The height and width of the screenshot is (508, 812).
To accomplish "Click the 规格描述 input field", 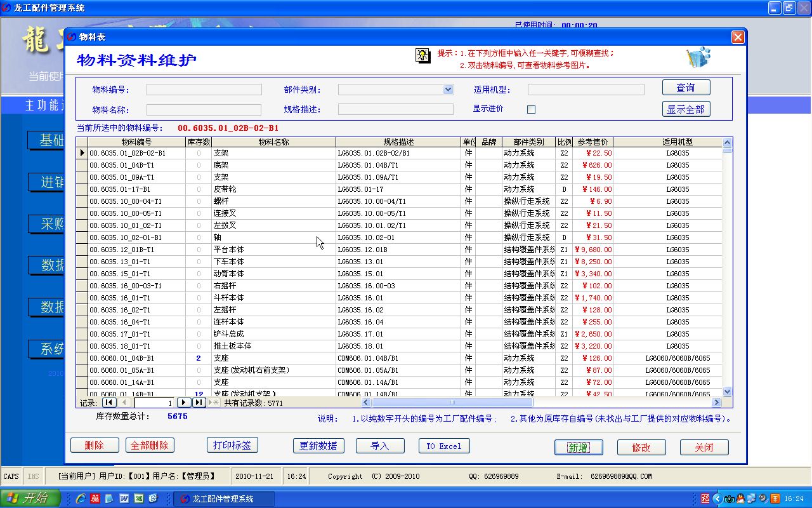I will point(396,109).
